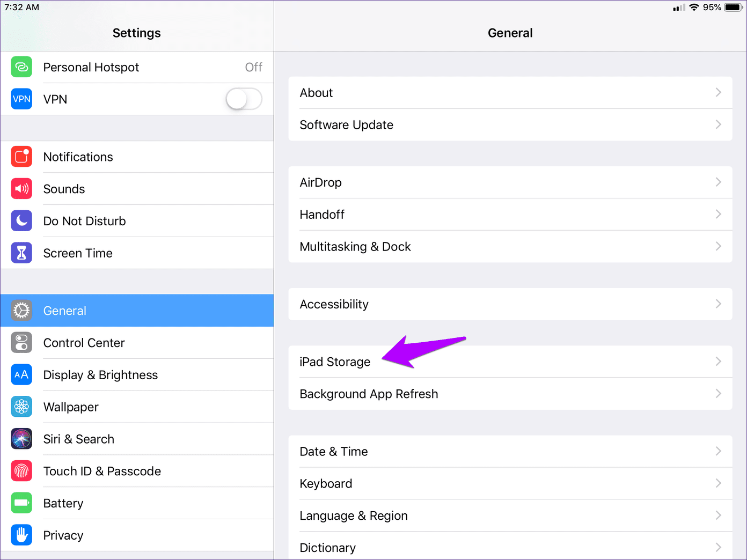
Task: Expand the Keyboard row chevron
Action: point(718,483)
